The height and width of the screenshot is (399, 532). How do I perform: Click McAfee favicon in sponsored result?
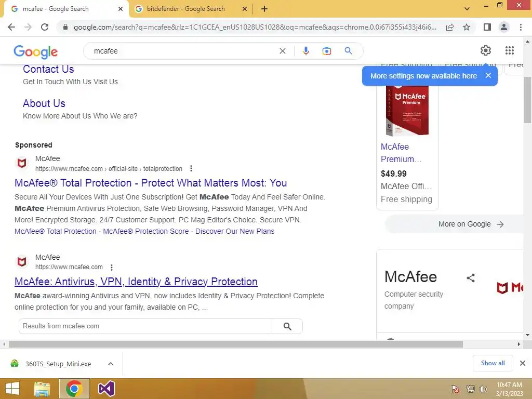pos(22,163)
